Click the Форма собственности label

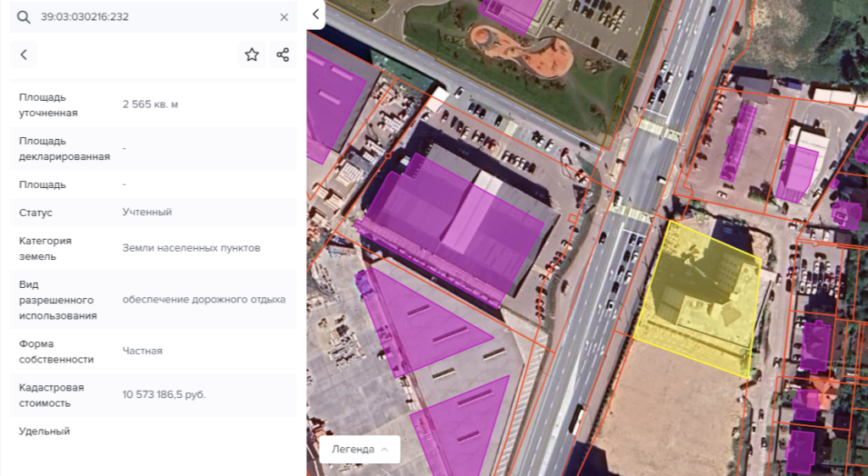point(57,351)
